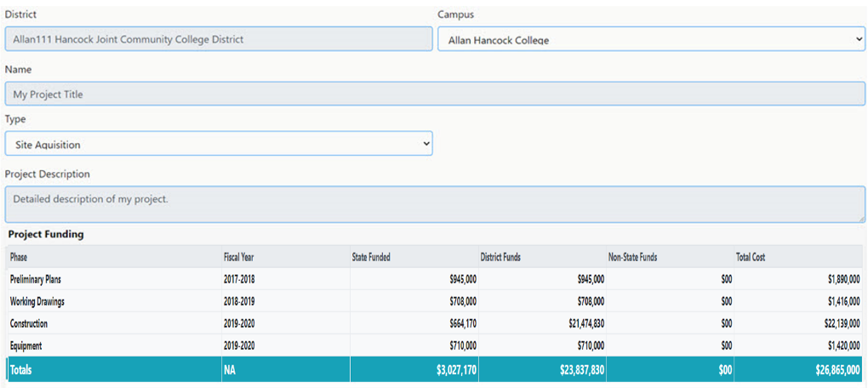Open the Type dropdown set to Site Aquisition

pos(219,143)
